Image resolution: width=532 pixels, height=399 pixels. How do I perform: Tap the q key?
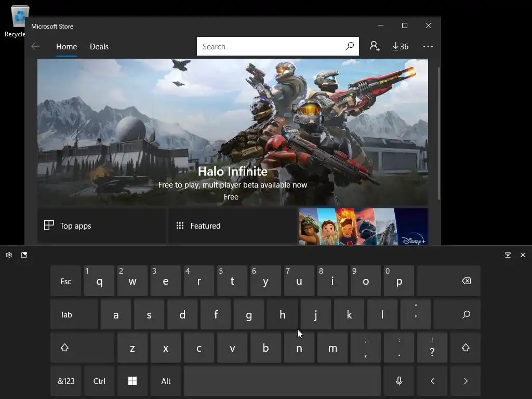click(99, 281)
